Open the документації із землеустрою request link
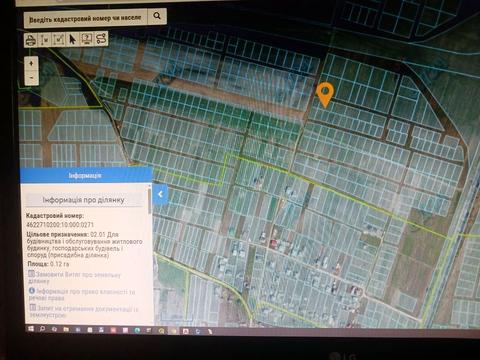This screenshot has height=360, width=480. tap(83, 311)
